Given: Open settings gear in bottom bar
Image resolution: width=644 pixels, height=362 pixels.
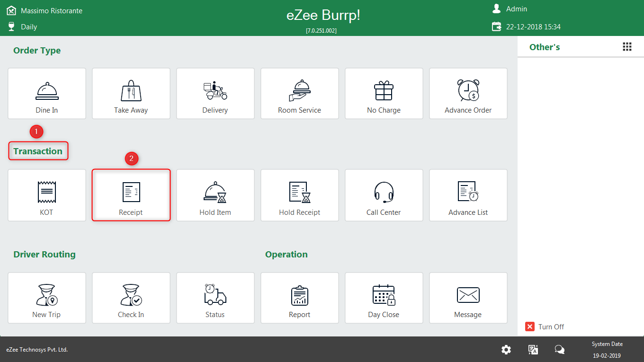Looking at the screenshot, I should point(506,350).
